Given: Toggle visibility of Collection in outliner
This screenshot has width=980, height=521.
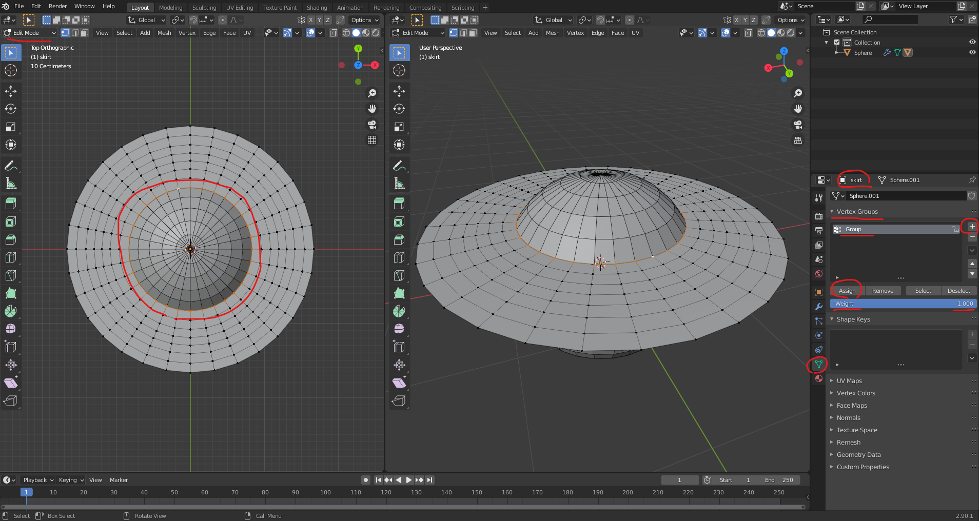Looking at the screenshot, I should tap(972, 42).
